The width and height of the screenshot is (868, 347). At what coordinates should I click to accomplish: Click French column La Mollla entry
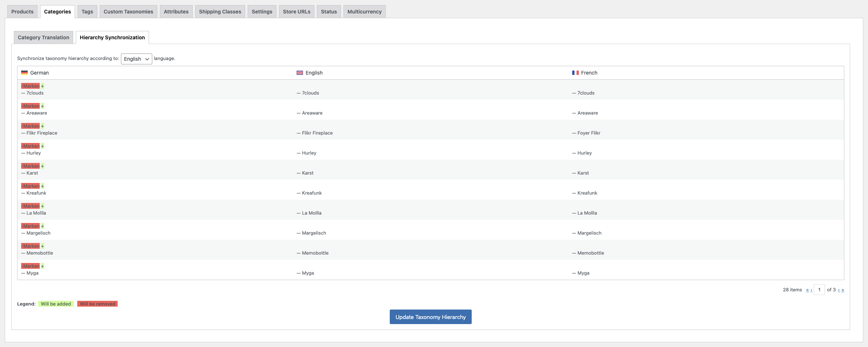coord(585,213)
